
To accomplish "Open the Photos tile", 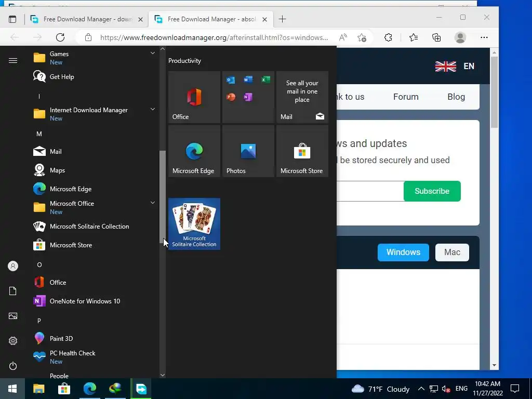I will [x=248, y=151].
